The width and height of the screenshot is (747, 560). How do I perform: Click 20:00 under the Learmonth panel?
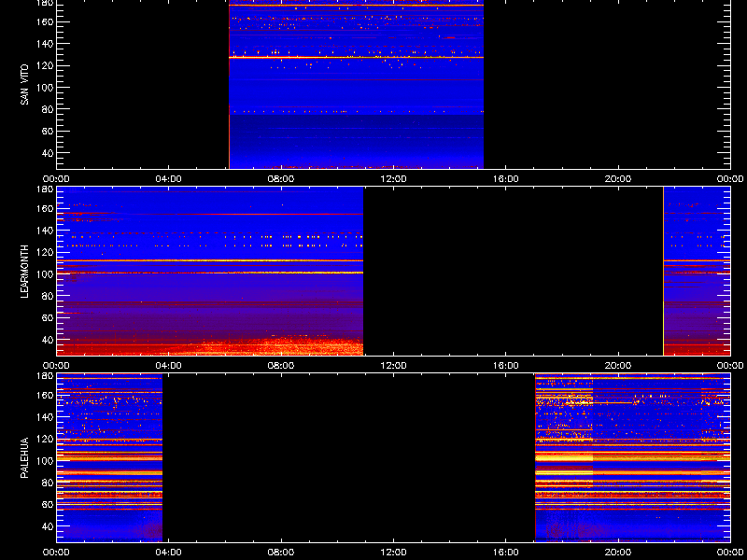(618, 366)
